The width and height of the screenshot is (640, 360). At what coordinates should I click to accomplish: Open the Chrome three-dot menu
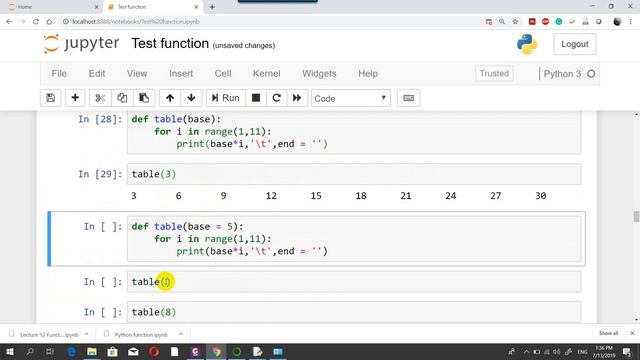(x=631, y=22)
